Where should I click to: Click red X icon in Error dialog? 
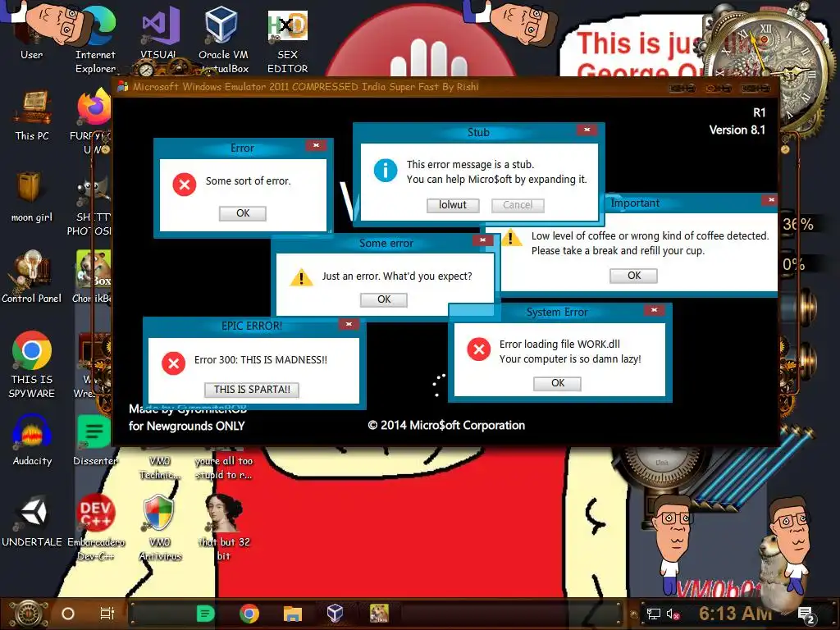(185, 185)
